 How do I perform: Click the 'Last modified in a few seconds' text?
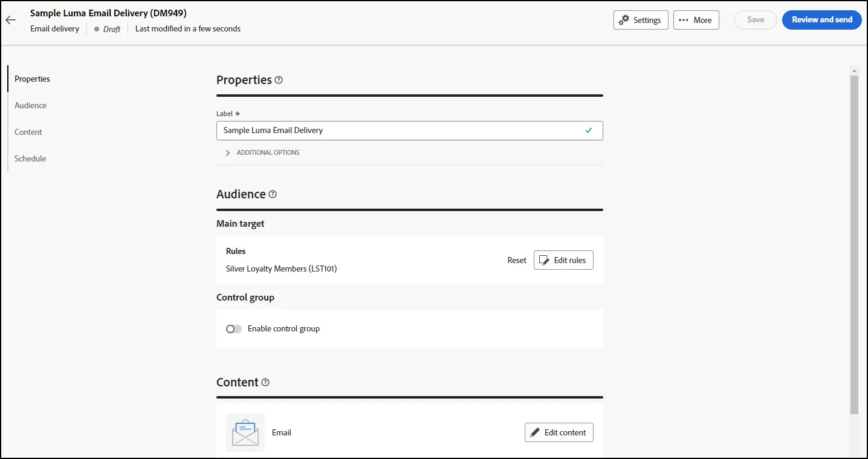[x=188, y=28]
